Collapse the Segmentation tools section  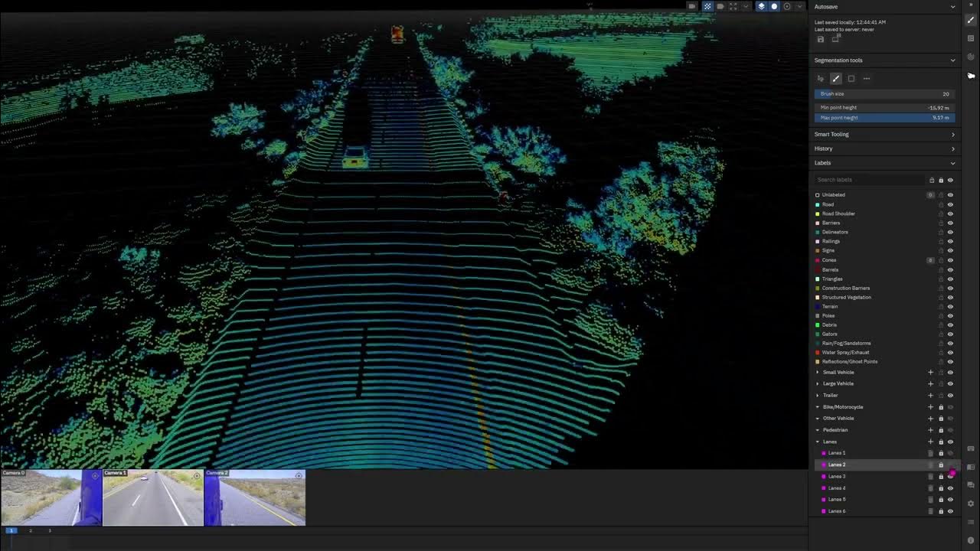(952, 60)
